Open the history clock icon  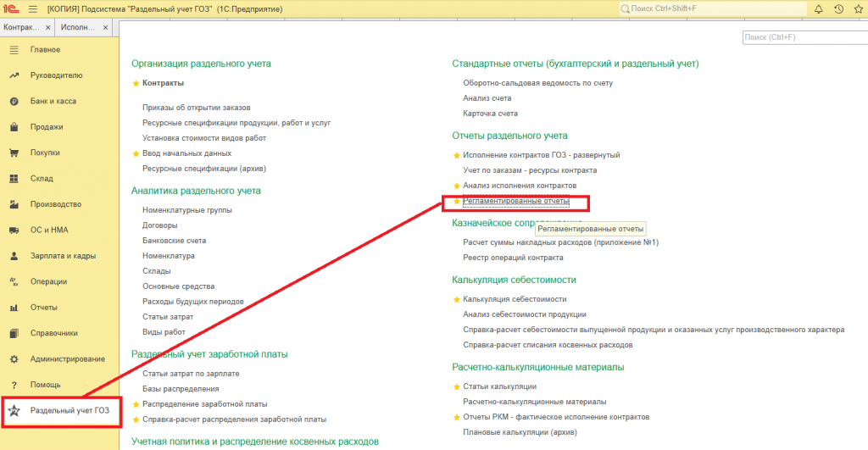pyautogui.click(x=838, y=8)
